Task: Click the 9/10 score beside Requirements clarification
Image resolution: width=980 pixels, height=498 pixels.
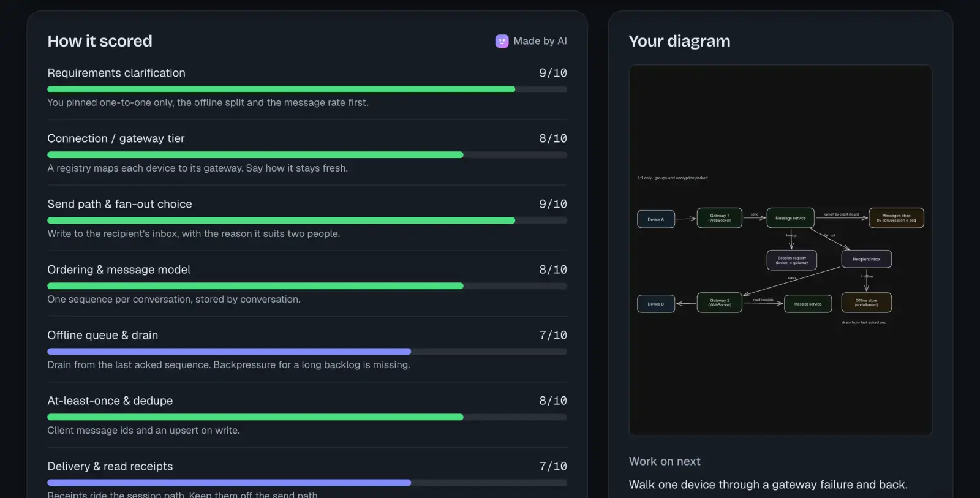Action: (553, 73)
